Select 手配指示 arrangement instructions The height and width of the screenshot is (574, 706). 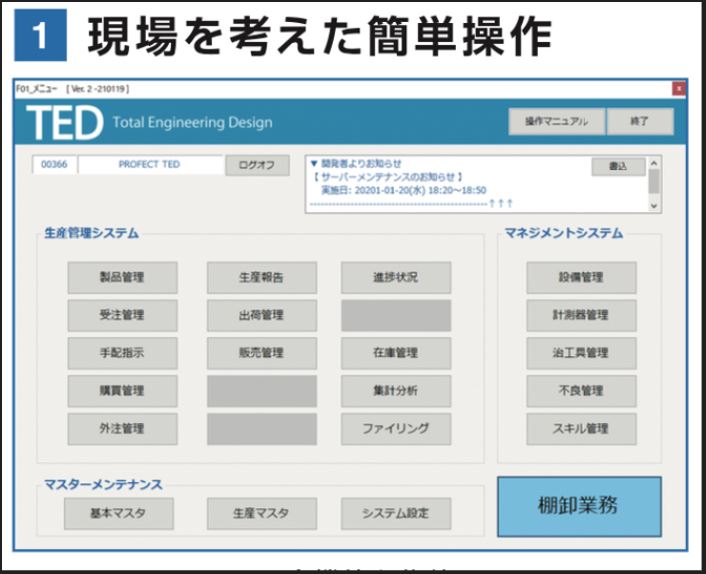(122, 353)
